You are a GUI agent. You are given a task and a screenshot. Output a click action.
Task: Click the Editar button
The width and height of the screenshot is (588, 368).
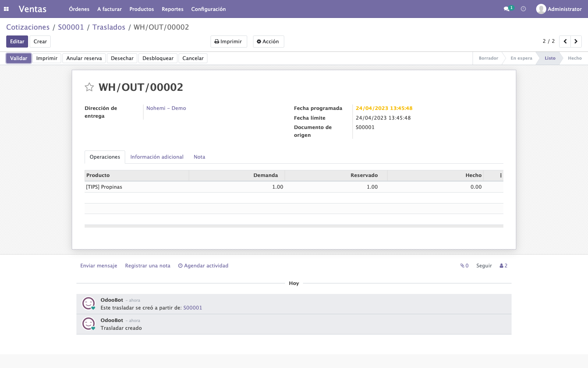(x=17, y=41)
